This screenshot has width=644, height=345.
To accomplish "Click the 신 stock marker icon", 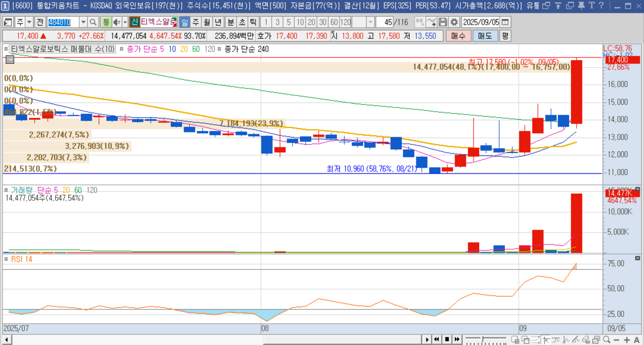I will tap(135, 22).
